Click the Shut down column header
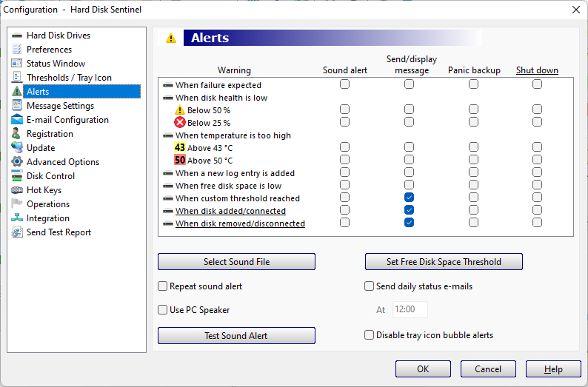Screen dimensions: 588x387 click(x=537, y=70)
